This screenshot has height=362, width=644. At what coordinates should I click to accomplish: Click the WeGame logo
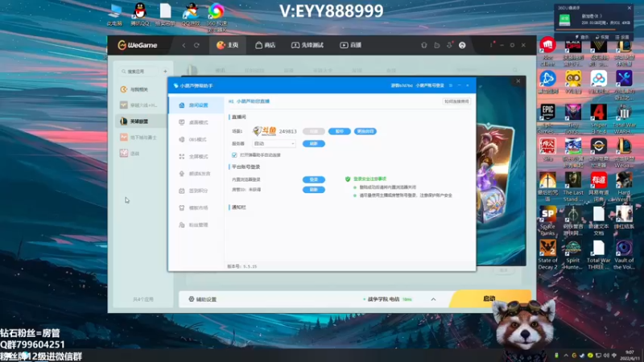pos(138,45)
